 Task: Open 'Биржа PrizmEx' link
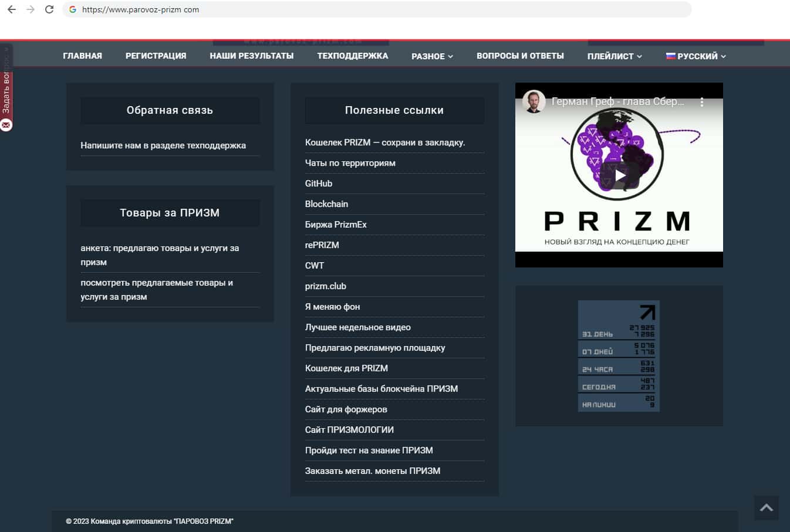336,225
